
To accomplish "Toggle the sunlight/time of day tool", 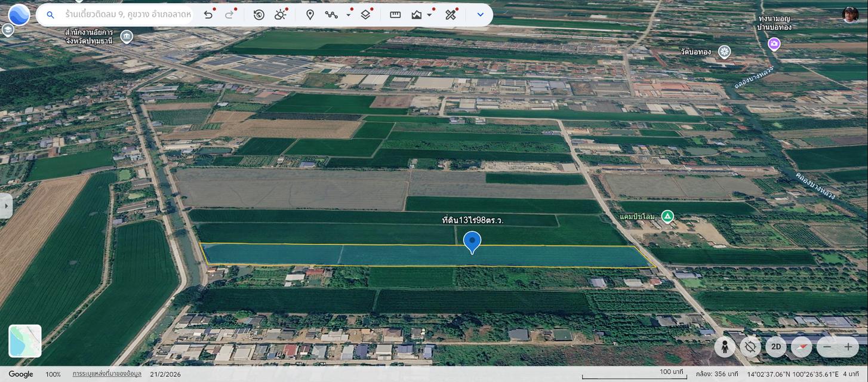I will [280, 15].
